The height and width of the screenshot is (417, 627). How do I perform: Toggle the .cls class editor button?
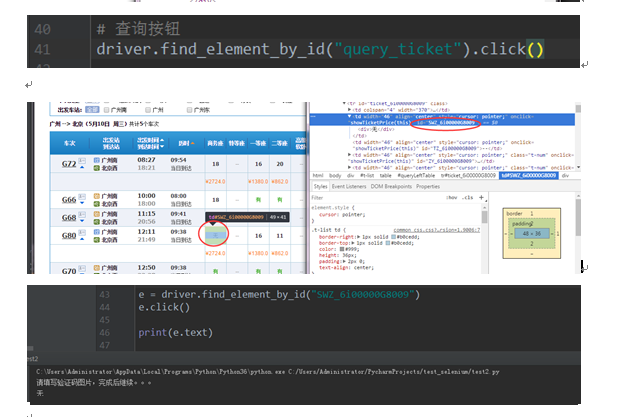pyautogui.click(x=467, y=198)
